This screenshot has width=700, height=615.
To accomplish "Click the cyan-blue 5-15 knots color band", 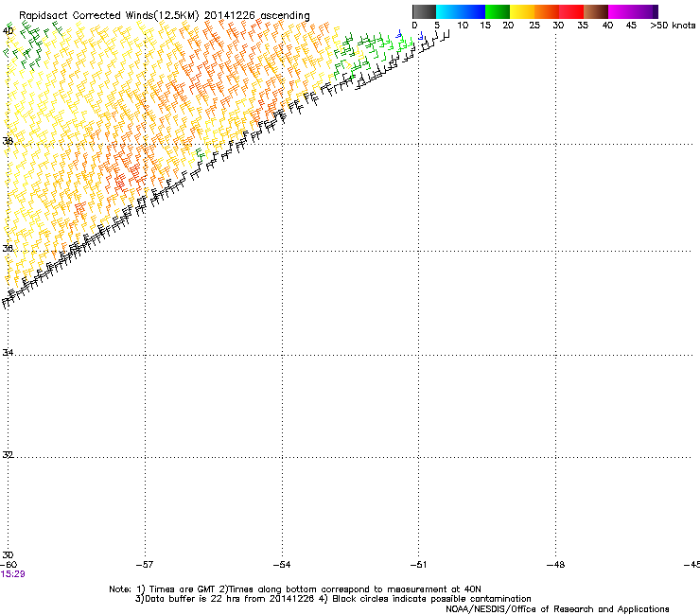I will coord(461,11).
